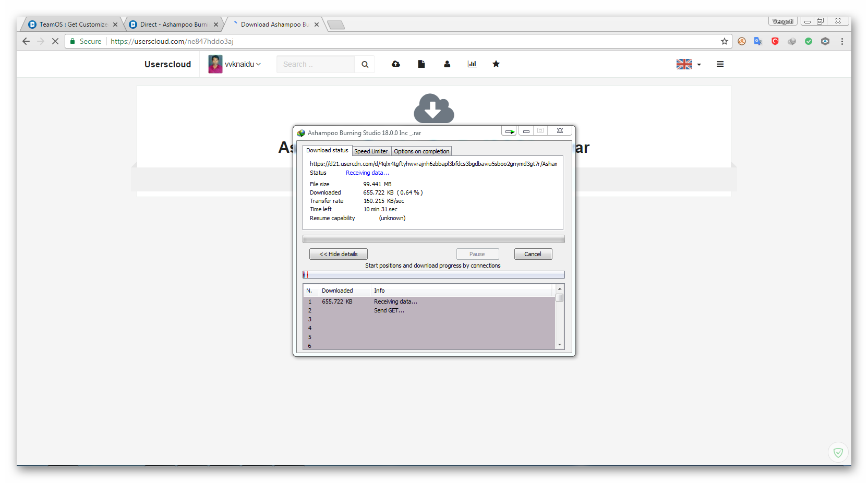The image size is (868, 483).
Task: Select connection row 1 Receiving data
Action: point(429,301)
